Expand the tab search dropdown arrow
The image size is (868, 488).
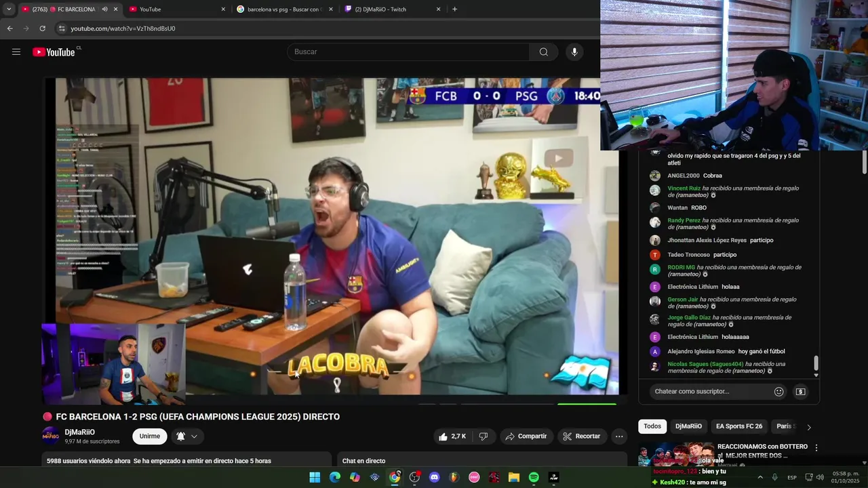point(9,9)
